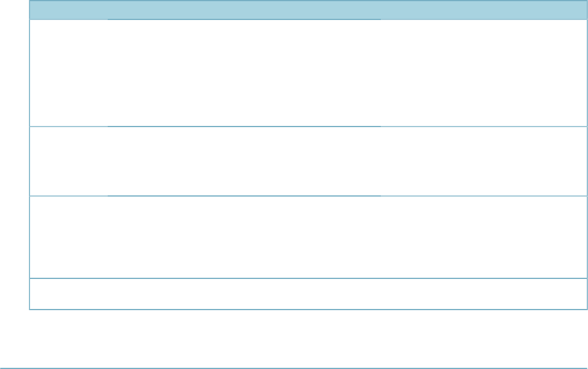Image resolution: width=588 pixels, height=369 pixels.
Task: Click the first row's right column cell
Action: coord(484,73)
